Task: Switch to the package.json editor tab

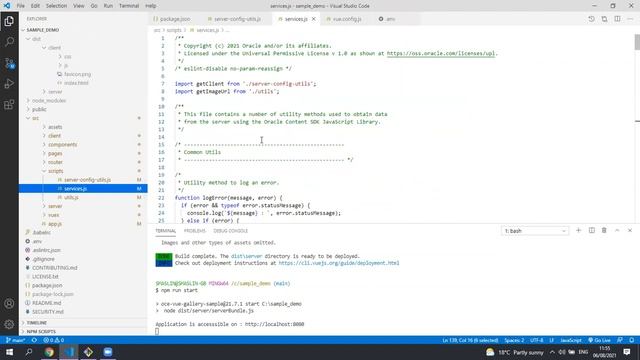Action: point(172,19)
